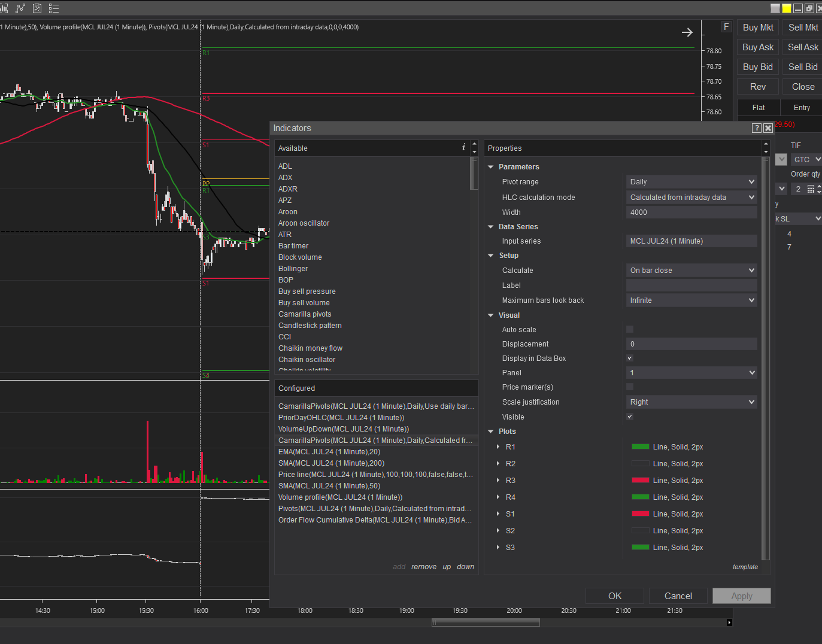
Task: Collapse the Visual section
Action: (x=491, y=315)
